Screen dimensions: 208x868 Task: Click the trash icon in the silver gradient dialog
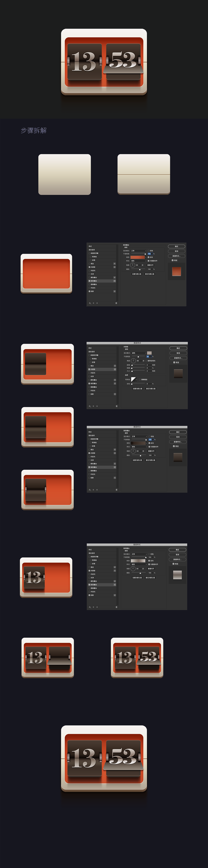click(x=117, y=607)
